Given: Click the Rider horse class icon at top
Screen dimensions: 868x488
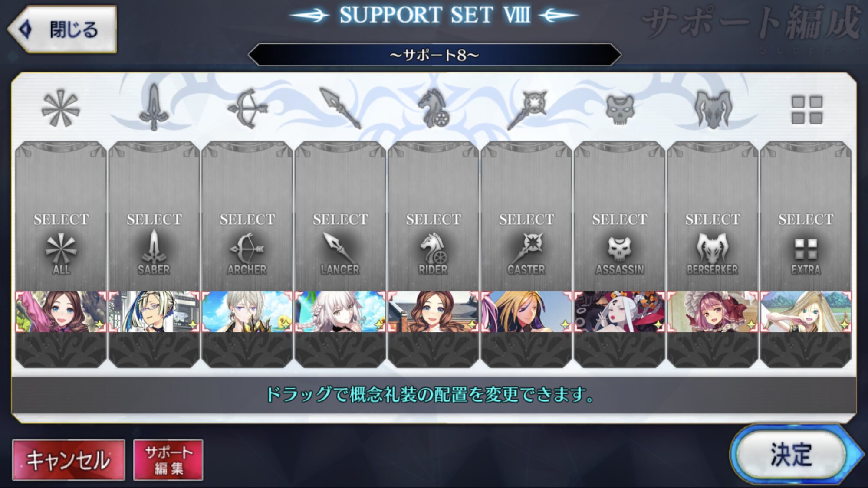Looking at the screenshot, I should [x=433, y=108].
